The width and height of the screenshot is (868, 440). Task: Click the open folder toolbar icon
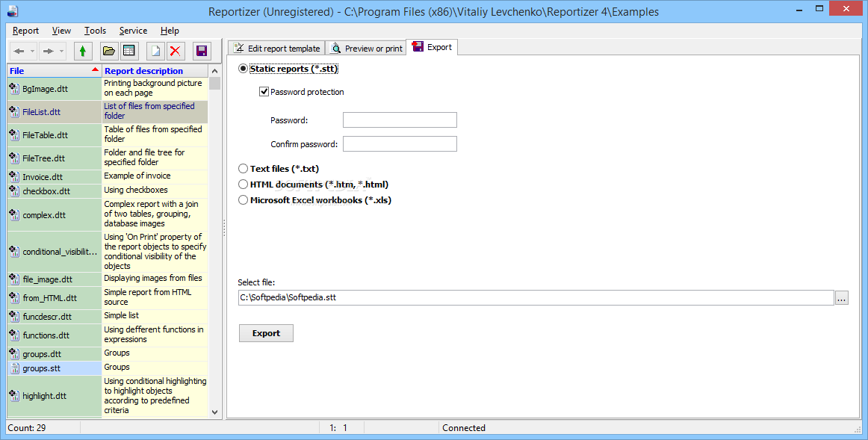(109, 52)
